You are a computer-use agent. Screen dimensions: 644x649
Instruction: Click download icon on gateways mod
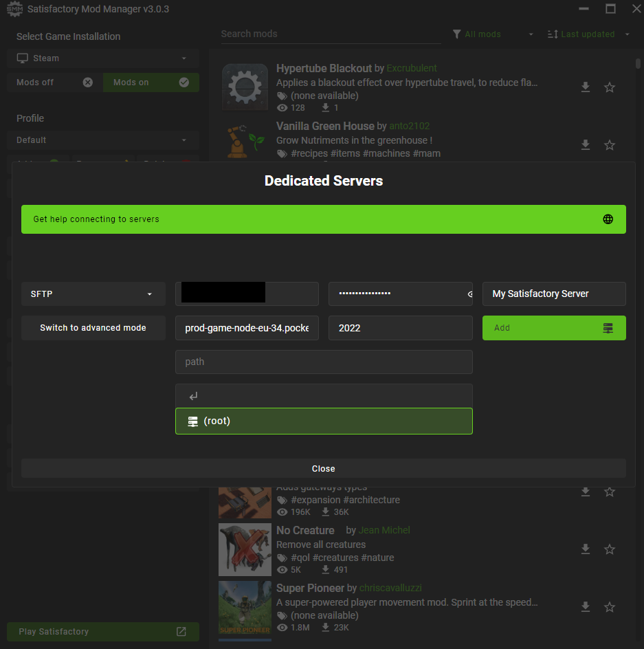(x=585, y=492)
